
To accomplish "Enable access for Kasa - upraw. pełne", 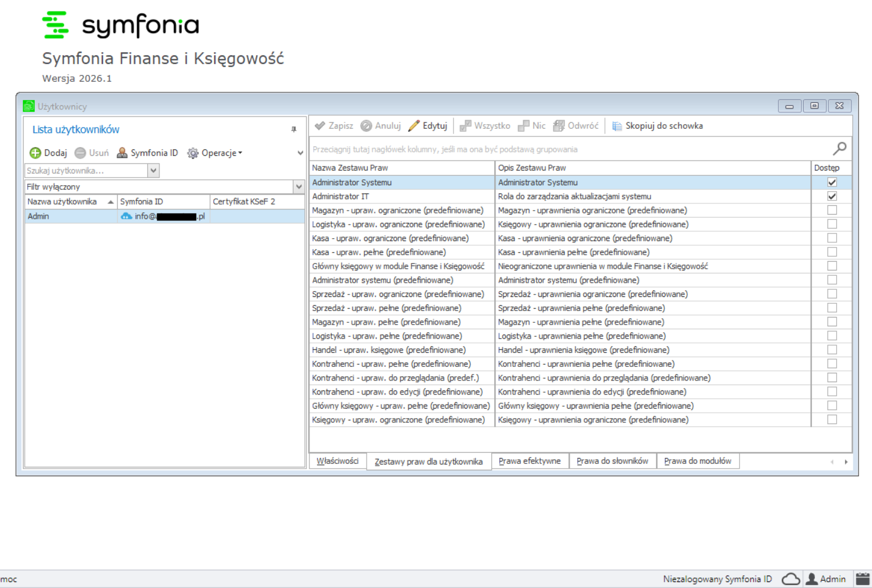I will [x=831, y=252].
